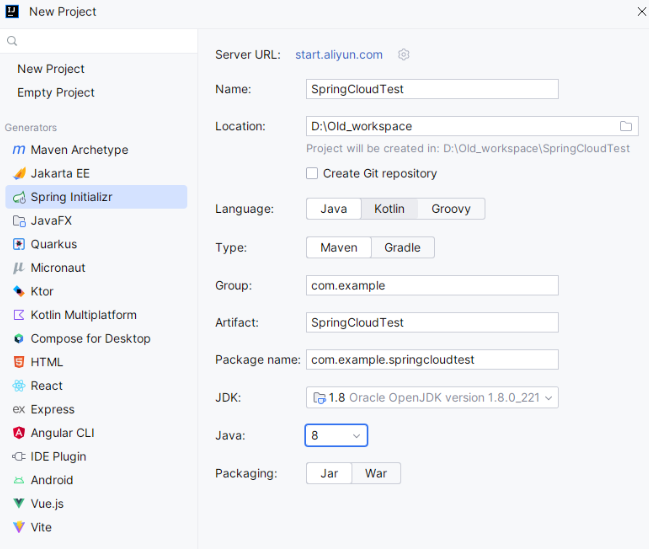Click the Angular CLI icon
This screenshot has height=549, width=649.
pyautogui.click(x=19, y=433)
